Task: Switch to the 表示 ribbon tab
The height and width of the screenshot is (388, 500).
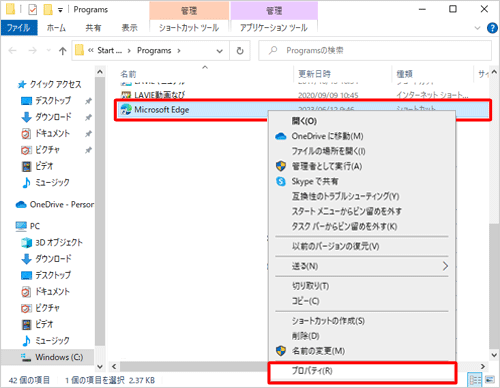Action: tap(129, 28)
